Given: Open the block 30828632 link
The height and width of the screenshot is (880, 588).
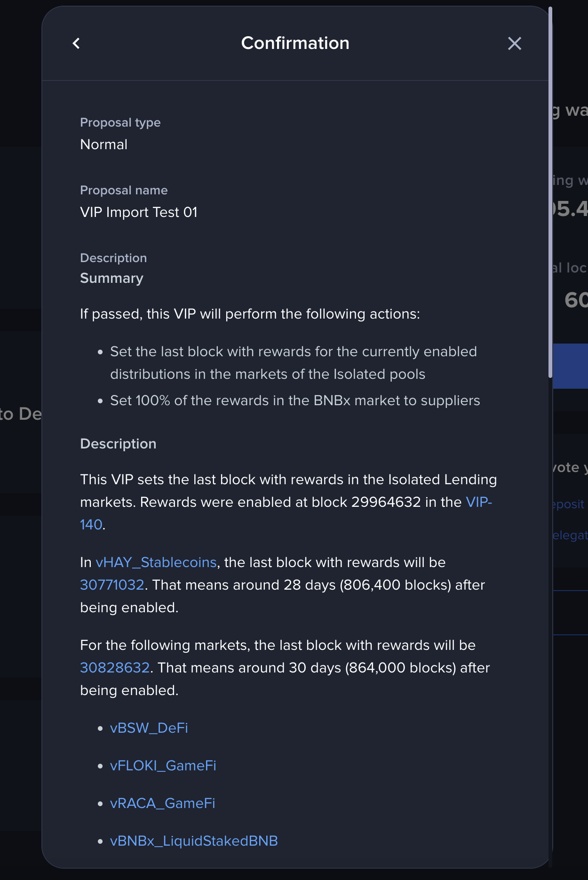Looking at the screenshot, I should click(115, 668).
